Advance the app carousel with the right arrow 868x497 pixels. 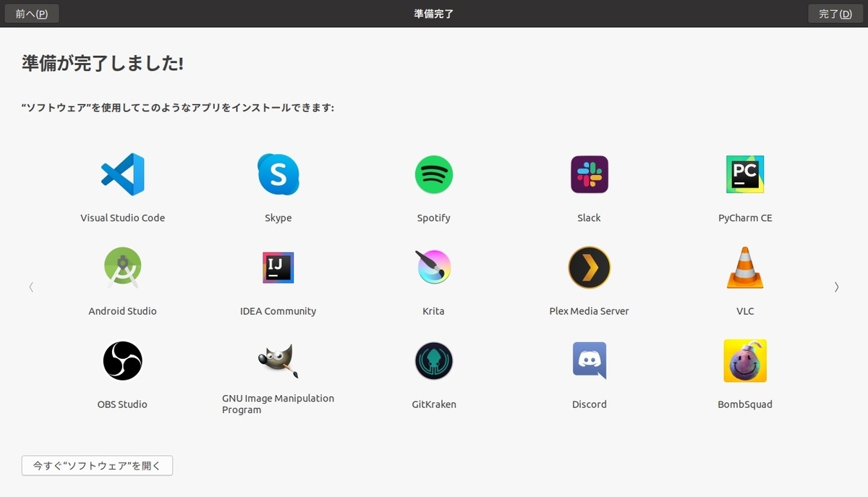[x=836, y=286]
